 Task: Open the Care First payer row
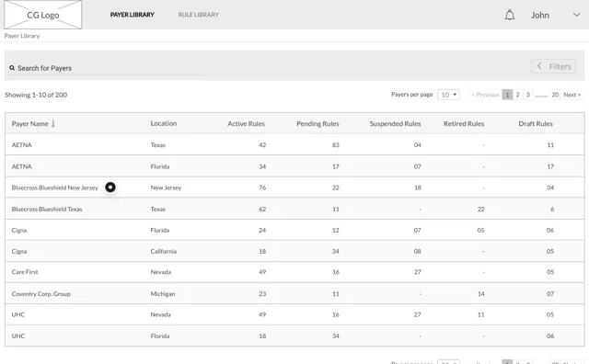point(294,272)
